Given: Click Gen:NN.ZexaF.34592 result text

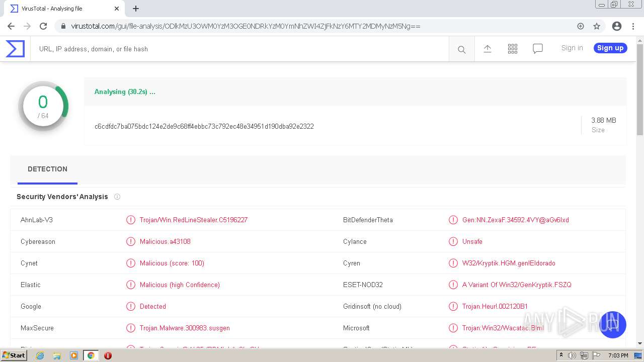Looking at the screenshot, I should pos(516,220).
